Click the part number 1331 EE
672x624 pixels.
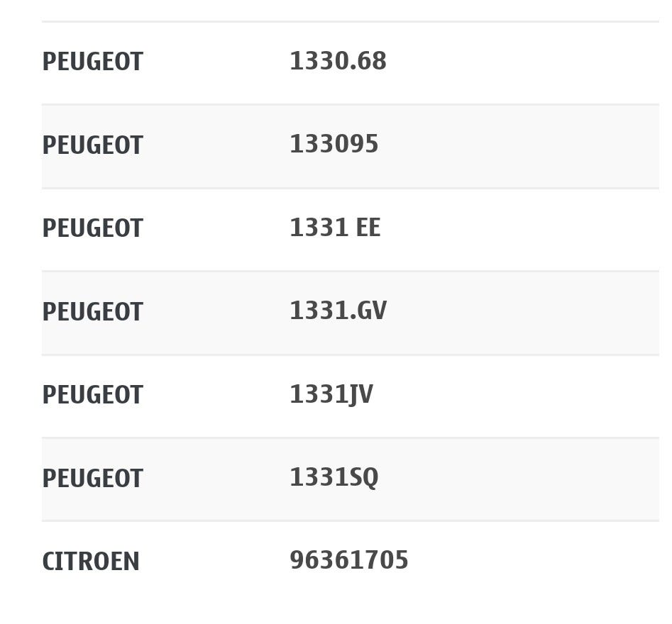click(x=334, y=228)
